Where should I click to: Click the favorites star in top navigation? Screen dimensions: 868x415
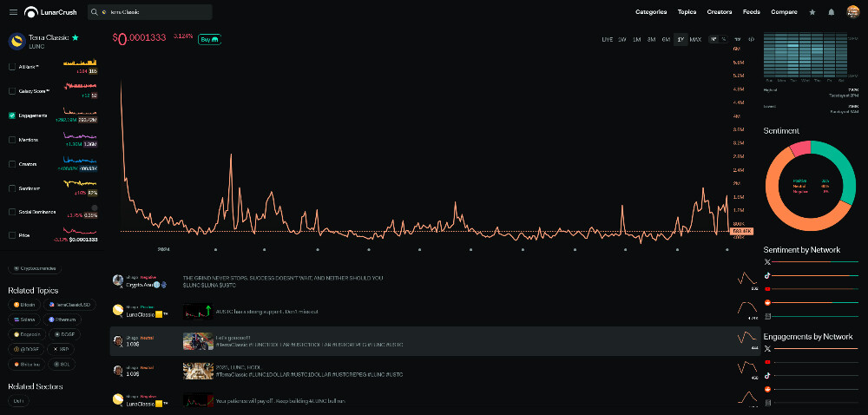[812, 12]
